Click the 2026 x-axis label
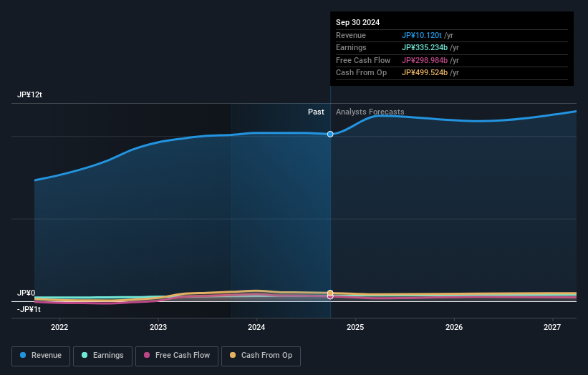This screenshot has height=375, width=588. (x=454, y=328)
